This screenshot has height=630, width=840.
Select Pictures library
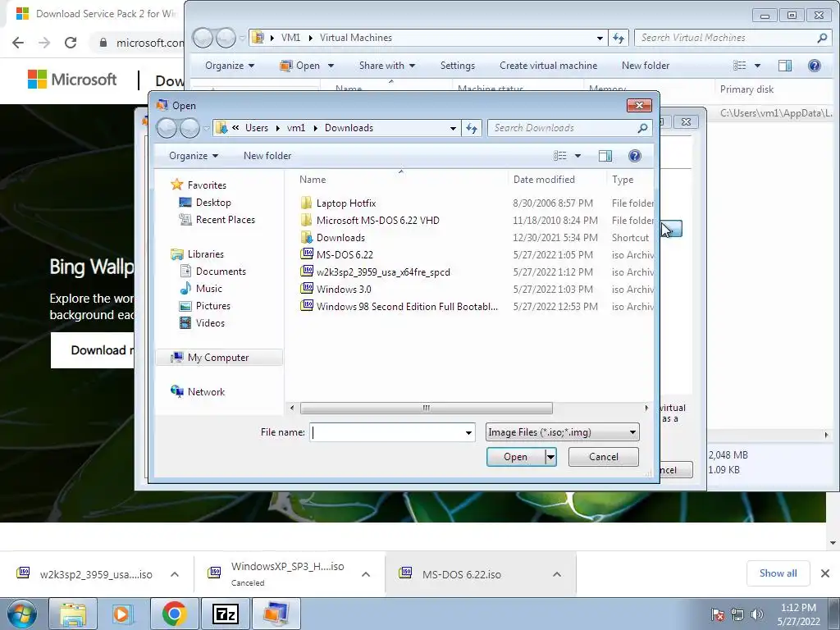[212, 305]
